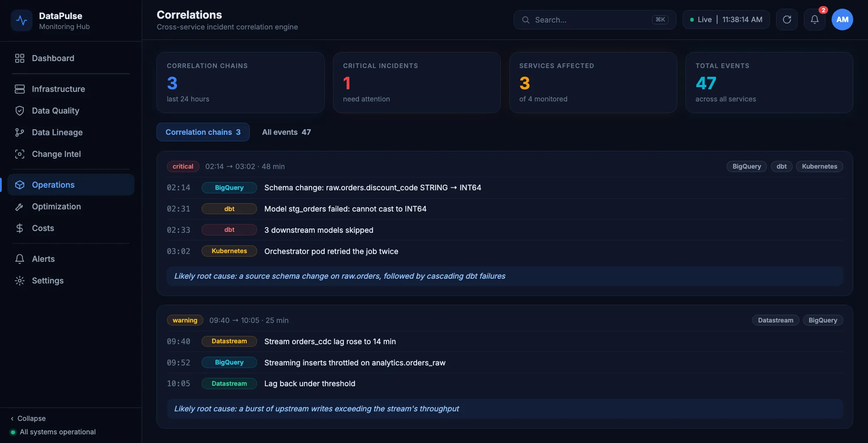Open Data Lineage in sidebar
The width and height of the screenshot is (868, 443).
(71, 132)
